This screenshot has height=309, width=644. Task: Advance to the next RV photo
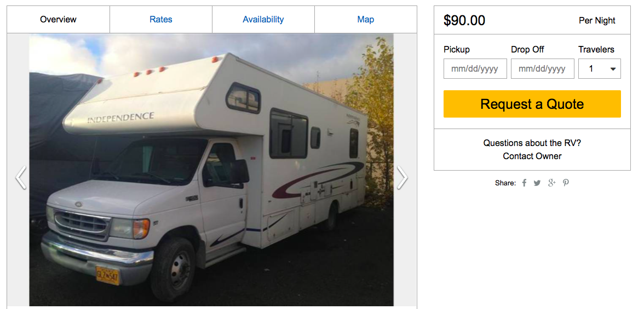click(402, 178)
